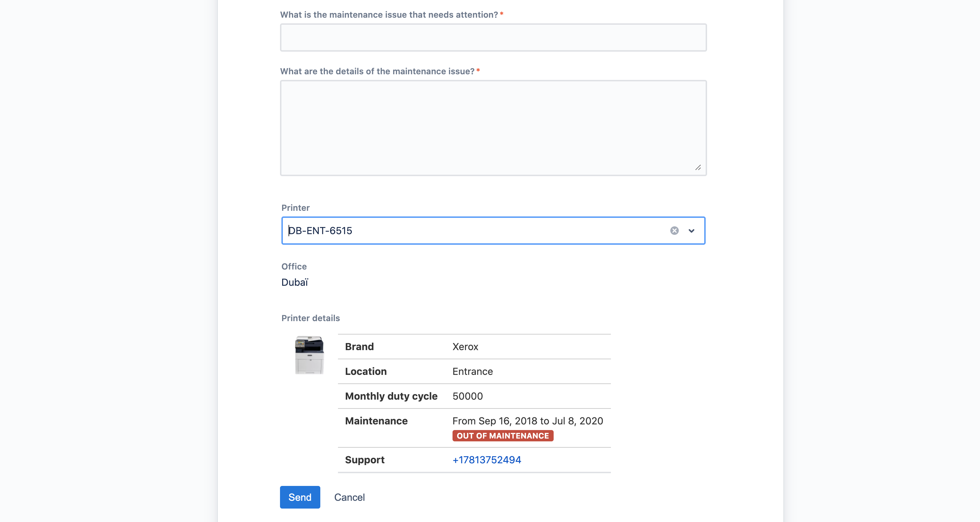Click the Office field label
This screenshot has width=980, height=522.
pyautogui.click(x=294, y=266)
